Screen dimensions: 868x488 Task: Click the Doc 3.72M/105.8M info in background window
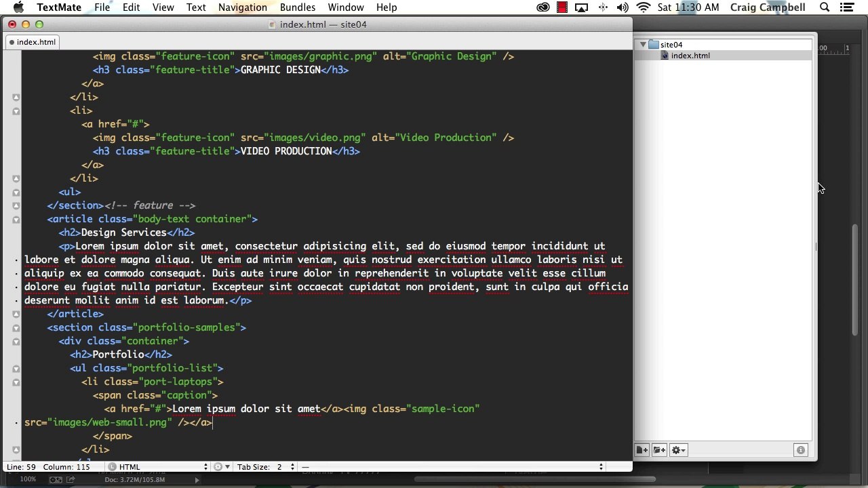(134, 480)
